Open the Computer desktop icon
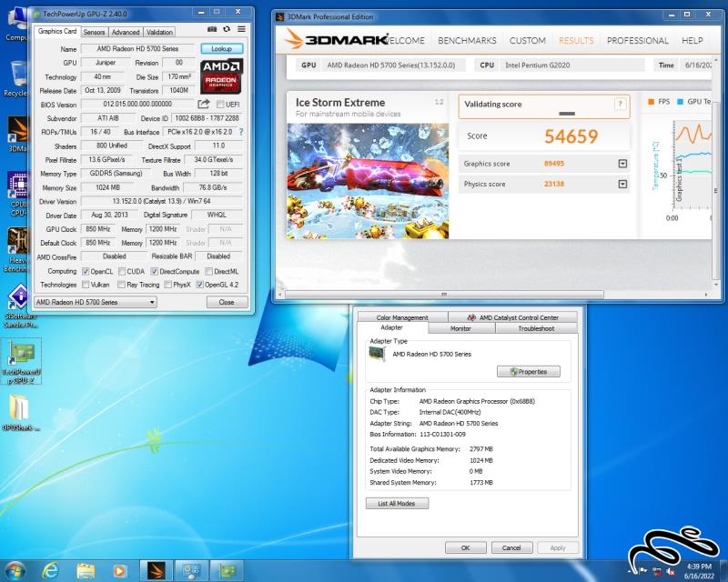The width and height of the screenshot is (728, 582). (16, 25)
